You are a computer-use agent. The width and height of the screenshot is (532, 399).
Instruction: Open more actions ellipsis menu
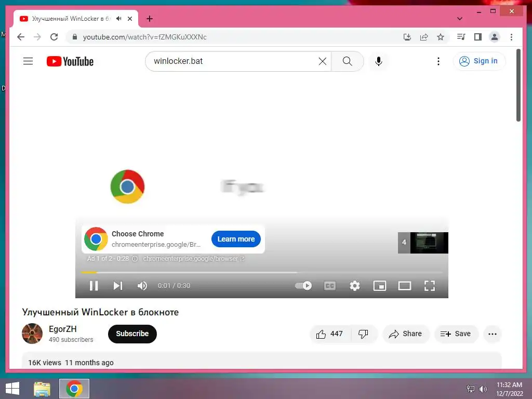point(493,334)
